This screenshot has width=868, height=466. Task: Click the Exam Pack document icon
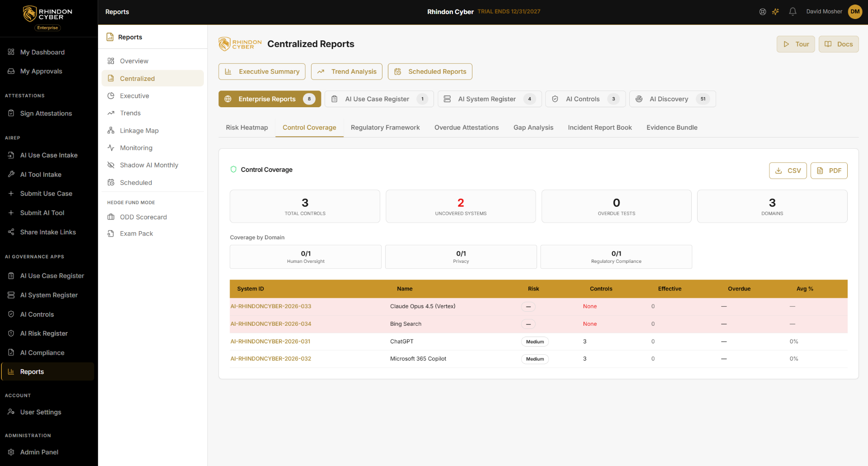[x=111, y=233]
